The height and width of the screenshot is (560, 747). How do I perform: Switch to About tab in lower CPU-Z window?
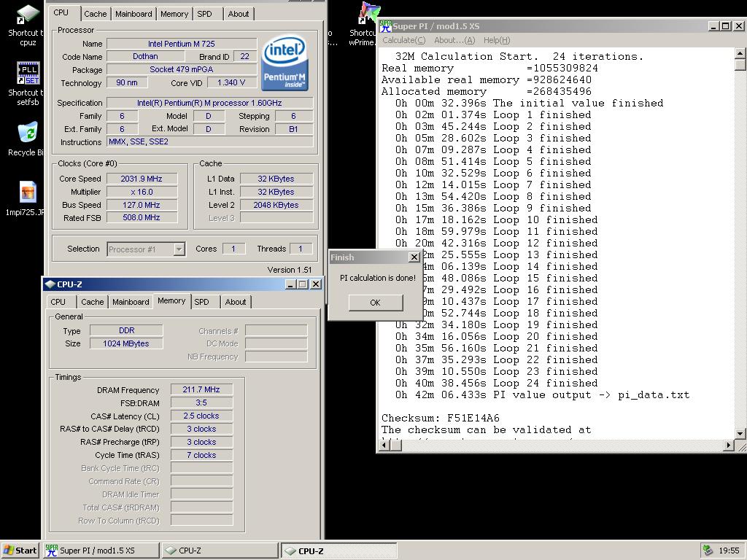(236, 302)
